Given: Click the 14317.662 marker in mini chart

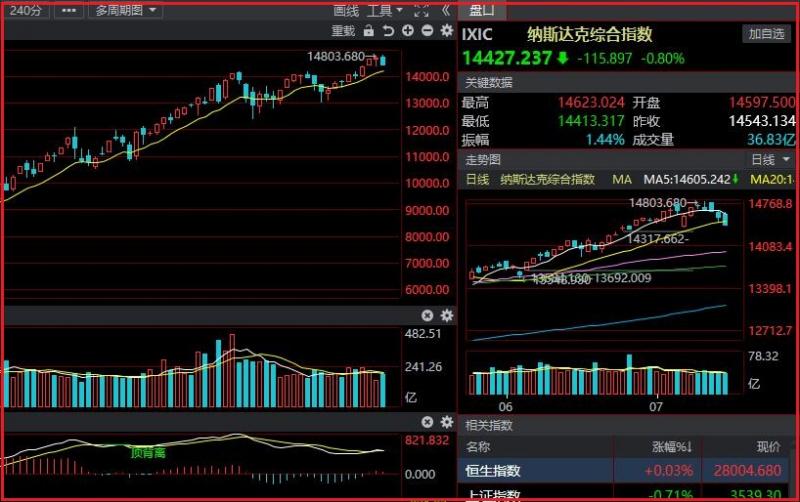Looking at the screenshot, I should tap(656, 239).
